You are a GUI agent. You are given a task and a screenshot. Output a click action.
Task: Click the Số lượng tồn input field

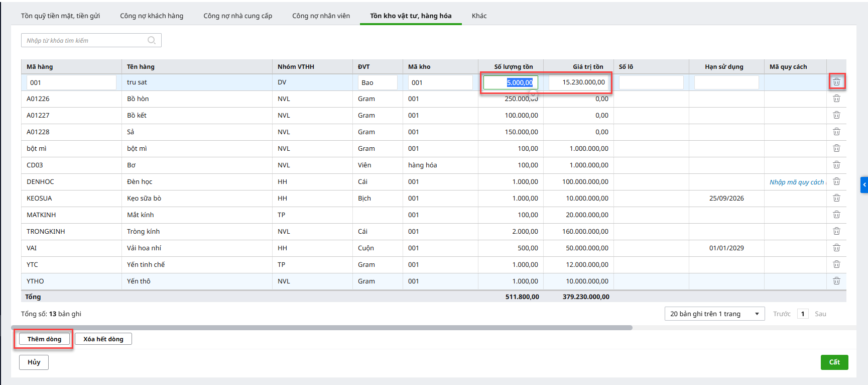510,82
